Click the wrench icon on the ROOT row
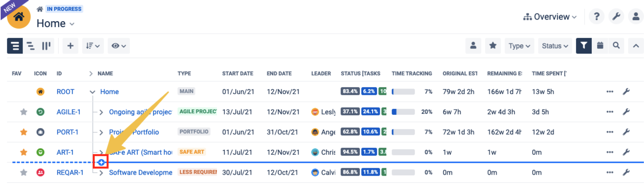 tap(627, 92)
